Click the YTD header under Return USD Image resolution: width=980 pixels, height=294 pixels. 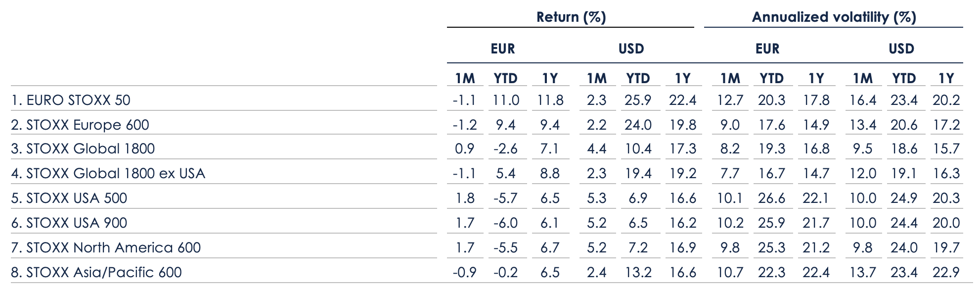tap(638, 78)
